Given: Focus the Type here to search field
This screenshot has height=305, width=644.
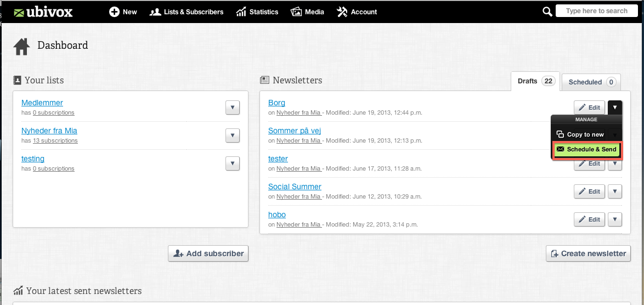Looking at the screenshot, I should (x=596, y=11).
